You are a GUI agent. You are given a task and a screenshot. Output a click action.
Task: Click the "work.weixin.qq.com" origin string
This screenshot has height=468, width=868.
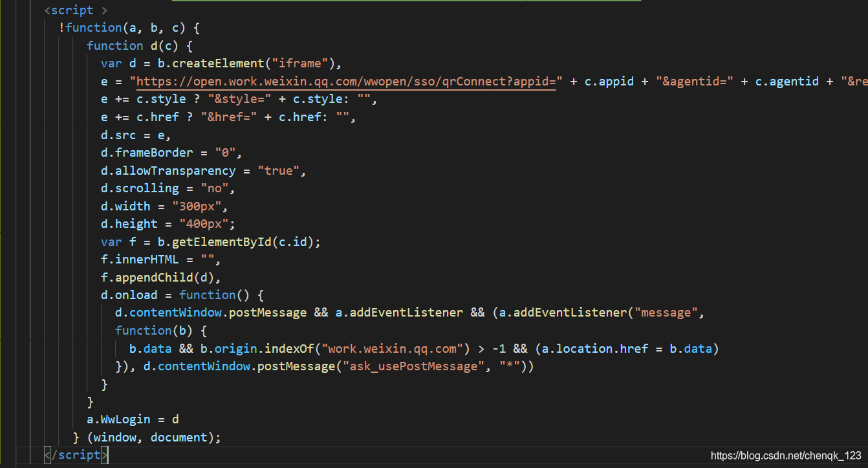(393, 349)
